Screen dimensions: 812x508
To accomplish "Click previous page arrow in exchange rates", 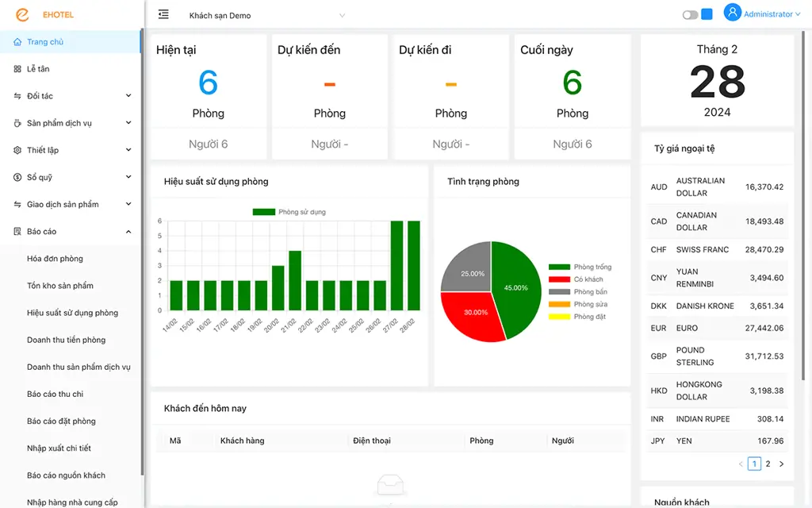I will [741, 464].
